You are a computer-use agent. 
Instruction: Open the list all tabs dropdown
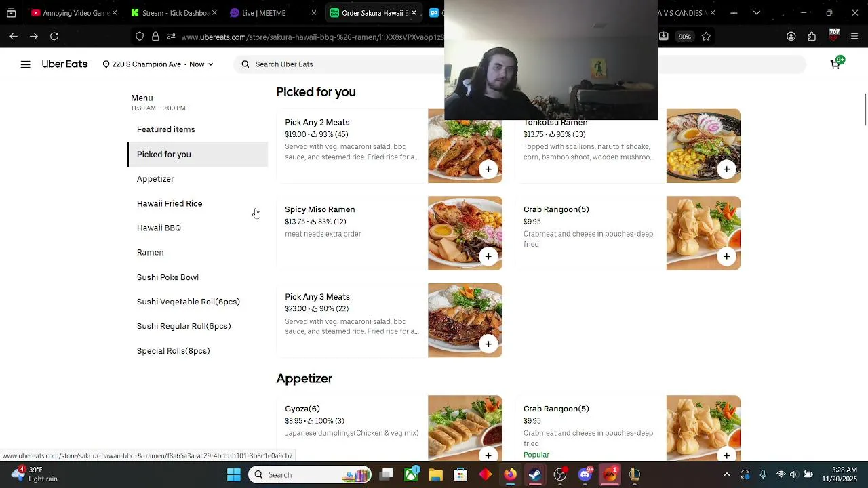pos(757,13)
